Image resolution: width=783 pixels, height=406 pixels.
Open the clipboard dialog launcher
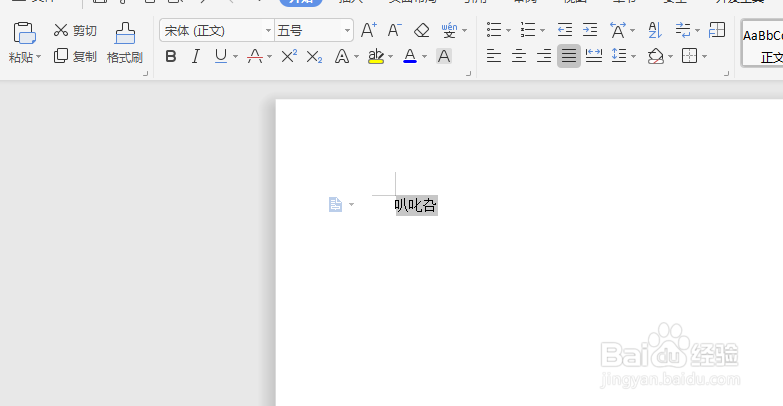coord(146,74)
